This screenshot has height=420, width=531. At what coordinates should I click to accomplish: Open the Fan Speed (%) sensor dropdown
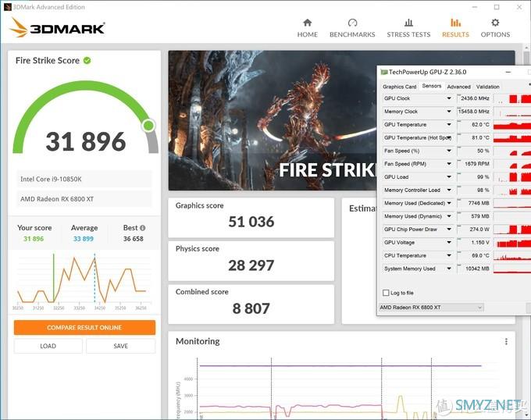[x=449, y=151]
